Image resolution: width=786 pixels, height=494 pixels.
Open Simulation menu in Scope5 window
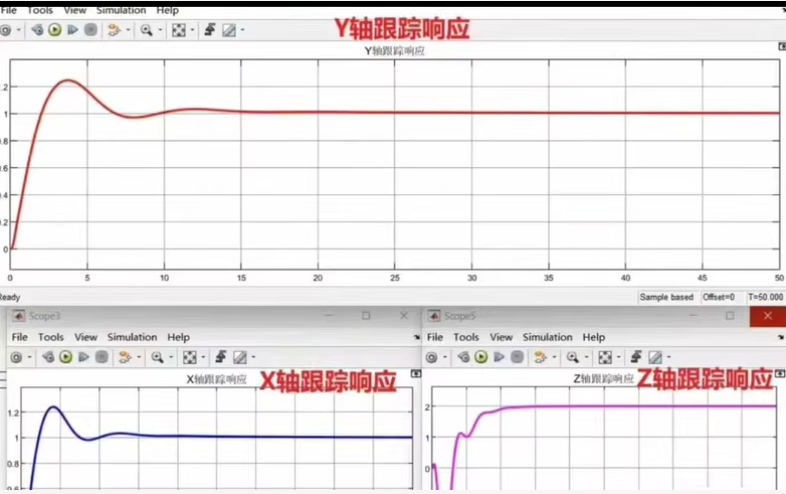click(547, 337)
